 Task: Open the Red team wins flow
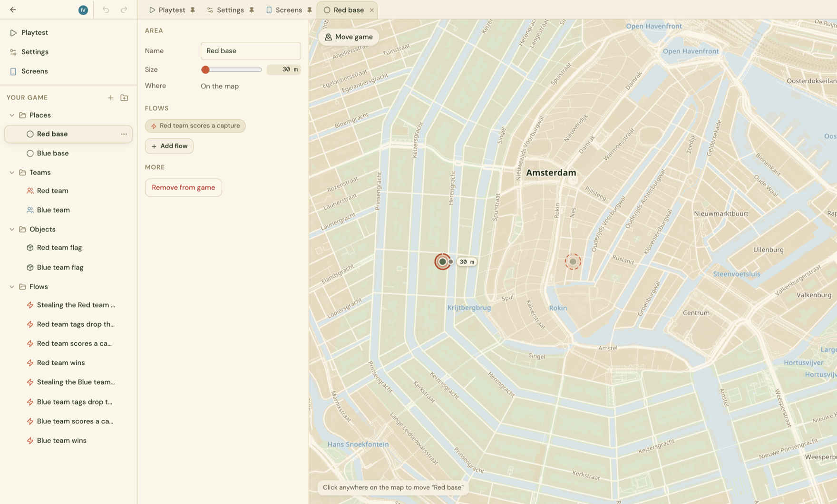click(68, 363)
